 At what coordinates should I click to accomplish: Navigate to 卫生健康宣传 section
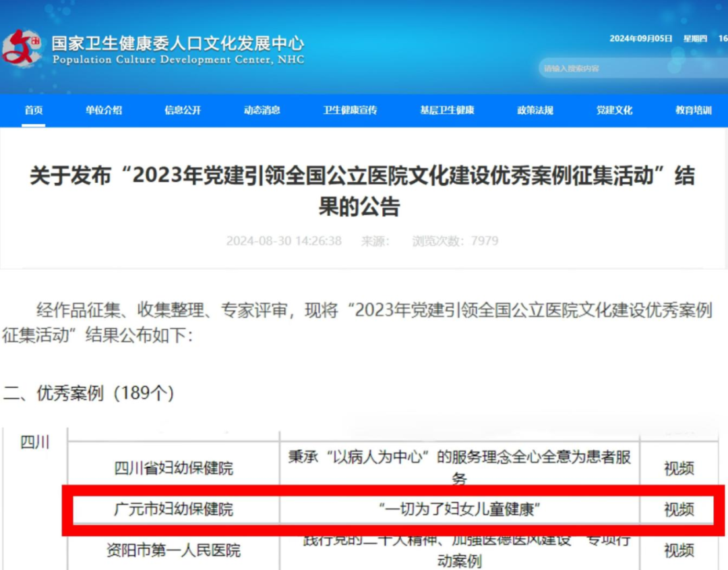coord(350,110)
